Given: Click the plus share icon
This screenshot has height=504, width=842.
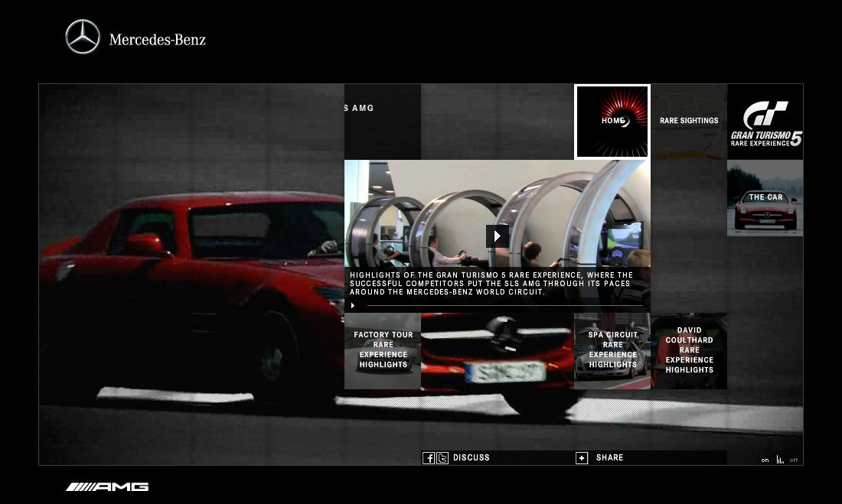Looking at the screenshot, I should tap(582, 458).
